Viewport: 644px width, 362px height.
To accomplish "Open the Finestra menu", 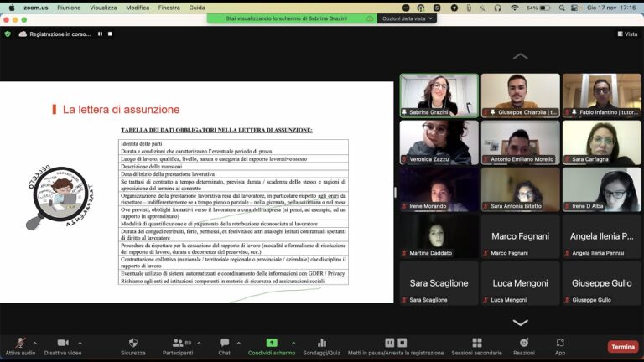I will click(169, 8).
